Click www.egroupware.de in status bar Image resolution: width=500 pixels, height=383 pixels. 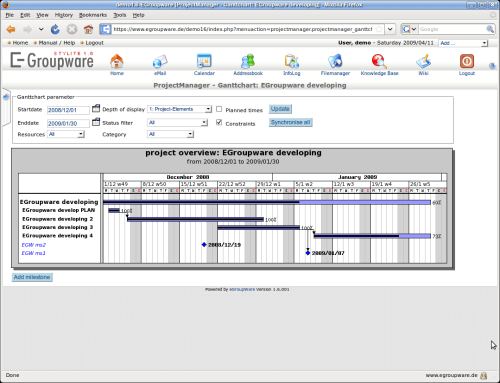(451, 375)
